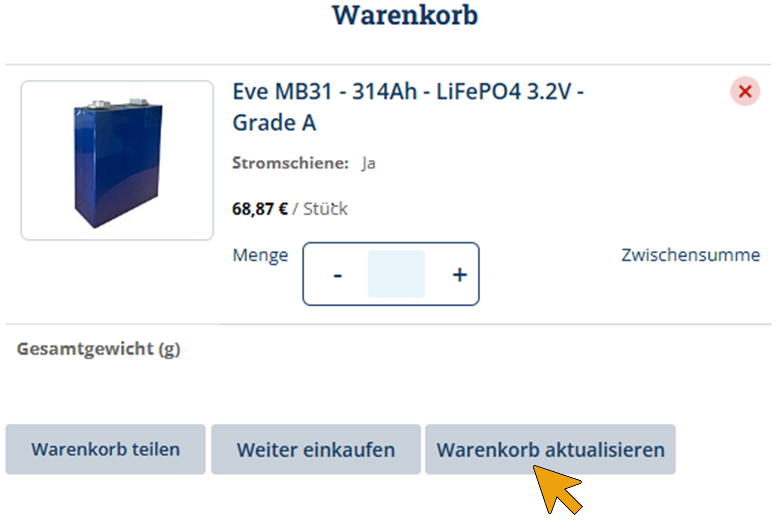
Task: Click the Warenkorb teilen button
Action: (106, 449)
